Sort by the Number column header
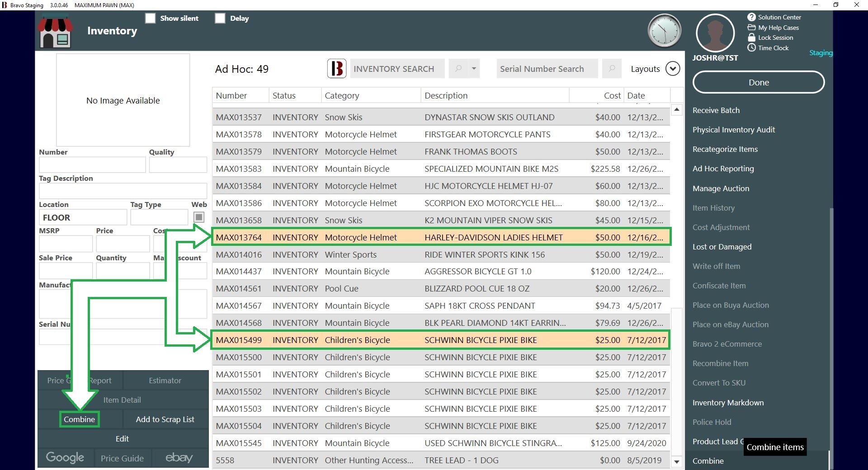Screen dimensions: 868x470 241,95
